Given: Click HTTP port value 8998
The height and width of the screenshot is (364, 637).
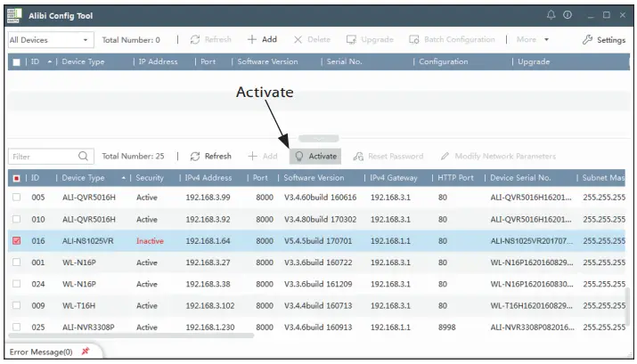Looking at the screenshot, I should point(446,328).
